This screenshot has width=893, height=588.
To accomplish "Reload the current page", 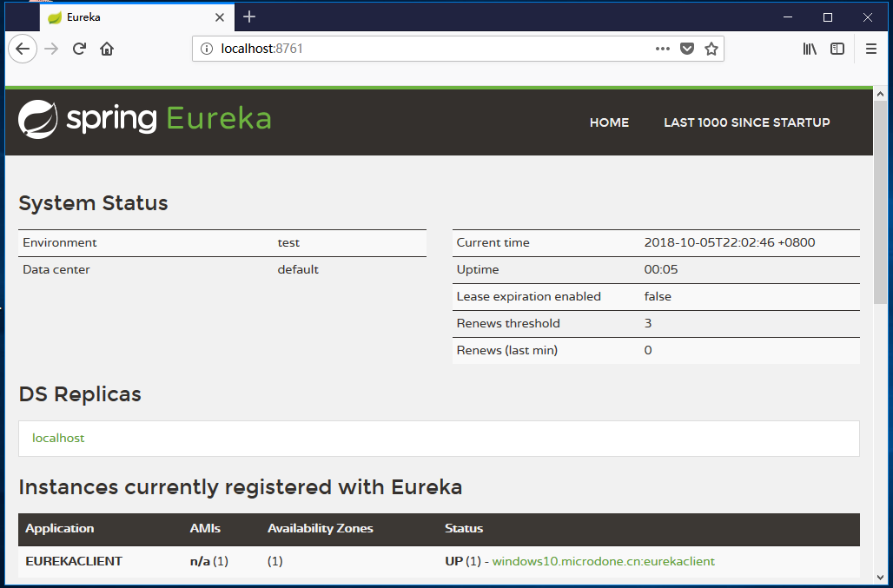I will [x=79, y=49].
